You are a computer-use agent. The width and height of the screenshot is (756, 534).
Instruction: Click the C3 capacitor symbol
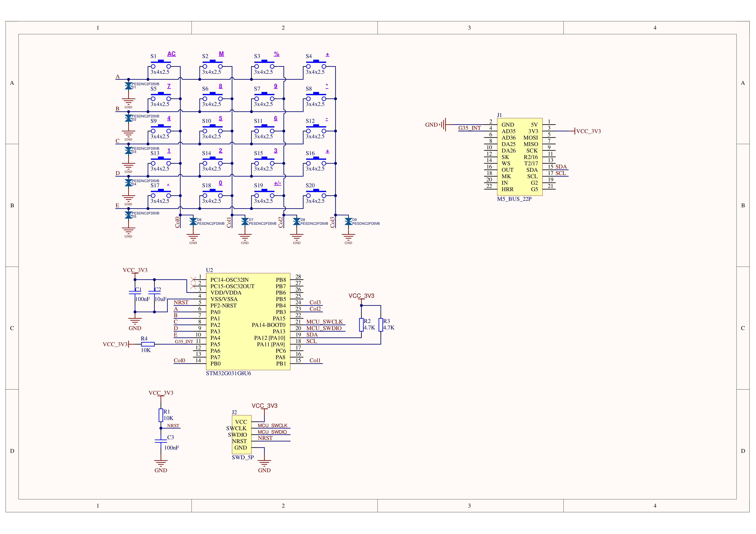tap(161, 441)
